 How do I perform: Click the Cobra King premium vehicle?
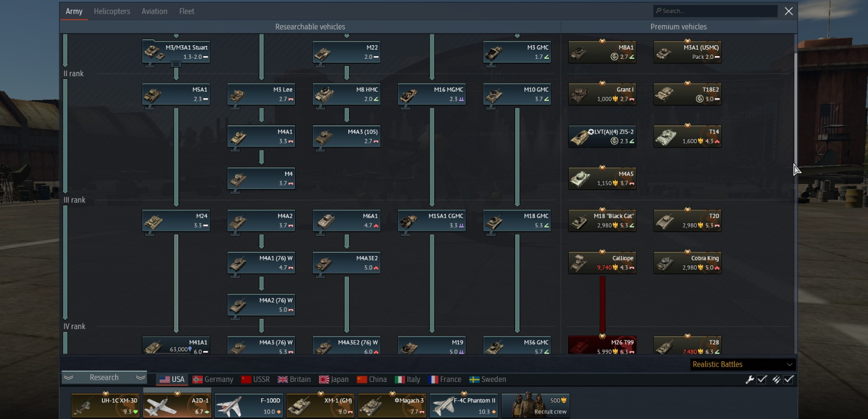click(688, 263)
